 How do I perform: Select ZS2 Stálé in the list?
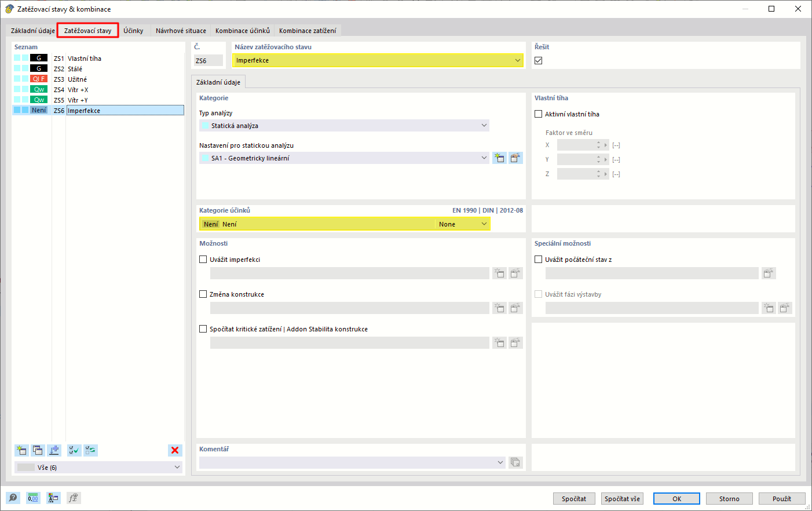98,68
